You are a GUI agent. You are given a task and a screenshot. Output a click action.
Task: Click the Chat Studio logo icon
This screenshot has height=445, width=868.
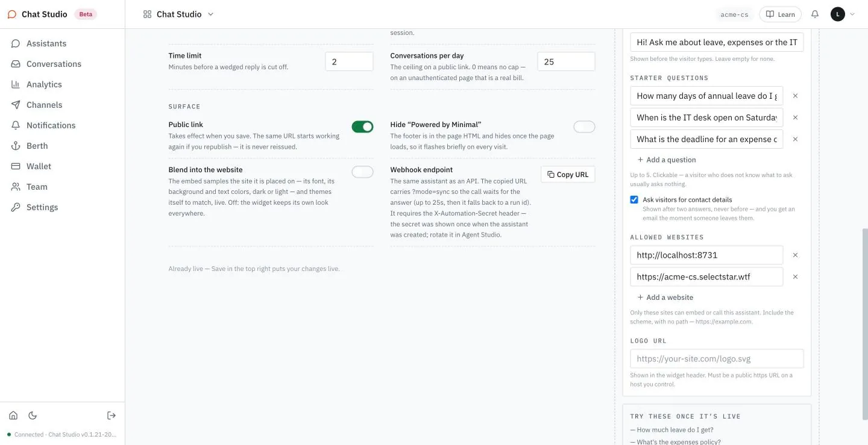tap(12, 14)
